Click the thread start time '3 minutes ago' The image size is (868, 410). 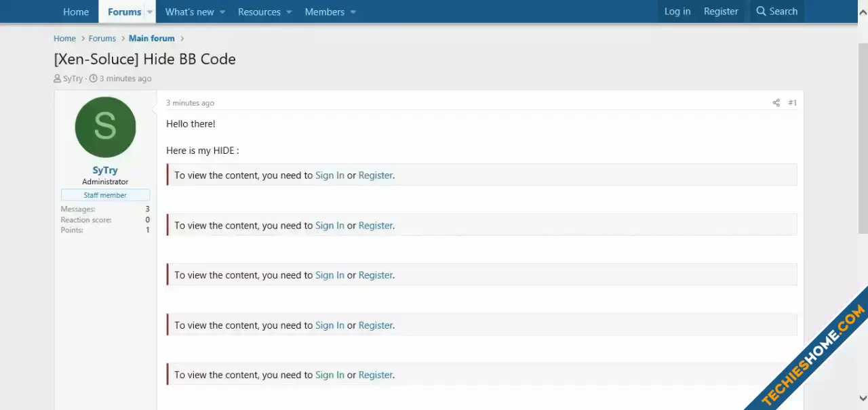125,79
